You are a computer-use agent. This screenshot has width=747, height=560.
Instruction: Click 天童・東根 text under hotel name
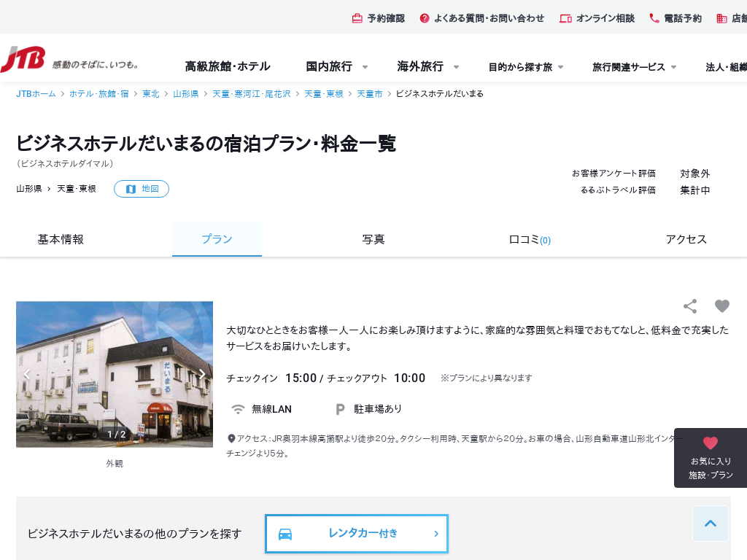pos(77,189)
